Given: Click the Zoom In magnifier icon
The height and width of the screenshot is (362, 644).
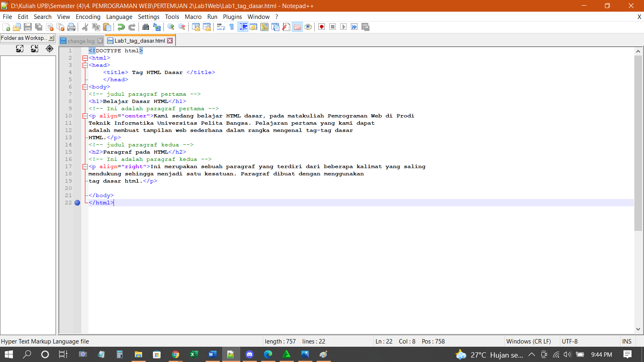Looking at the screenshot, I should click(x=171, y=27).
